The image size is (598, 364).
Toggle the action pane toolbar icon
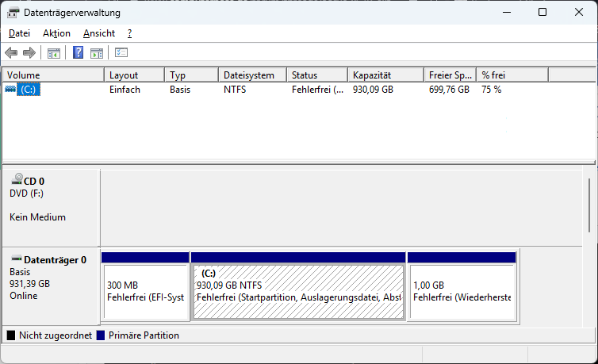coord(97,53)
